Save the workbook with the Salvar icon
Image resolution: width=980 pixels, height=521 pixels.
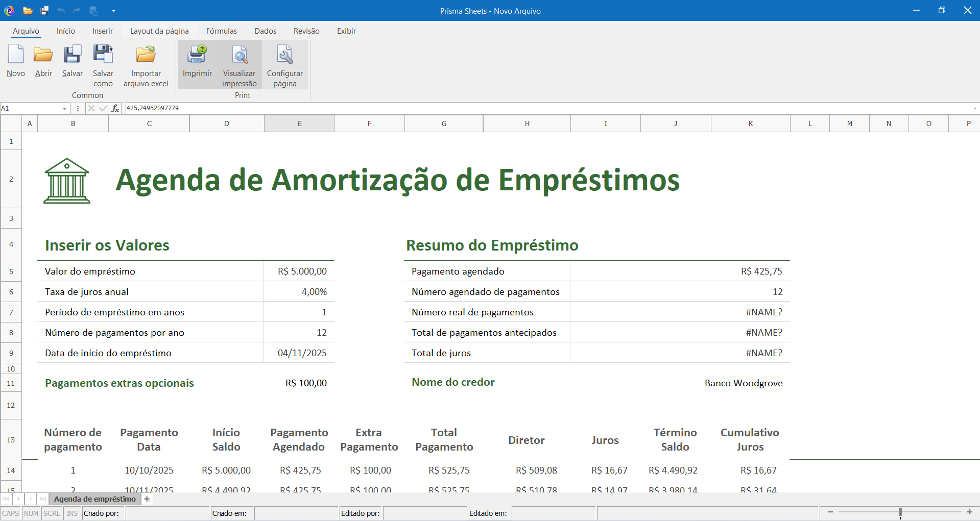click(x=72, y=61)
